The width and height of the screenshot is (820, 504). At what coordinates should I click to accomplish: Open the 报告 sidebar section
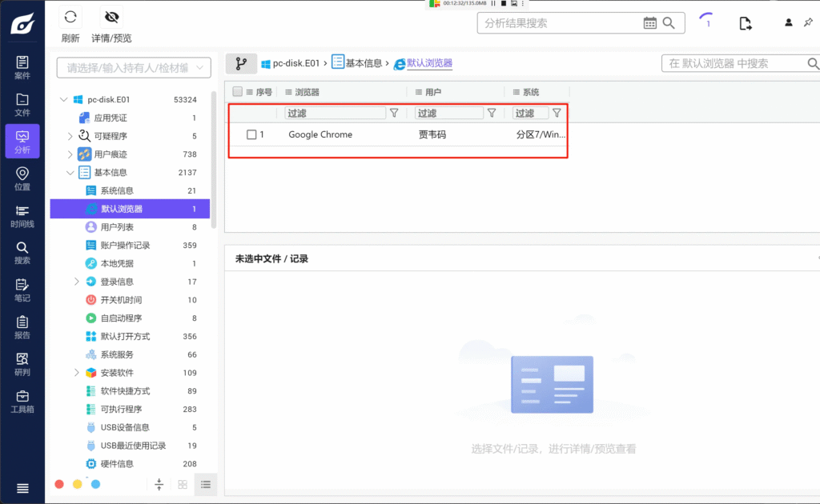(22, 327)
